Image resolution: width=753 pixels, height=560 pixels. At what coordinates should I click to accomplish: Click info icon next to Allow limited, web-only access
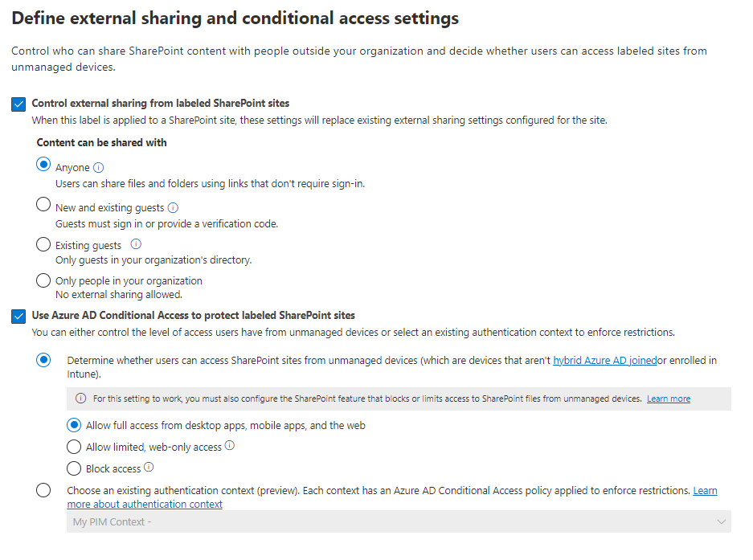pos(230,446)
